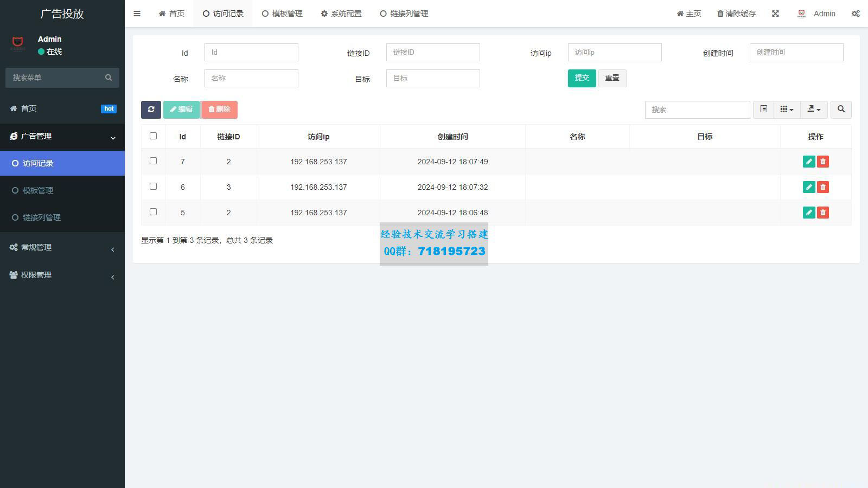Screen dimensions: 868x488
Task: Switch to the 系统配置 top tab
Action: tap(341, 14)
